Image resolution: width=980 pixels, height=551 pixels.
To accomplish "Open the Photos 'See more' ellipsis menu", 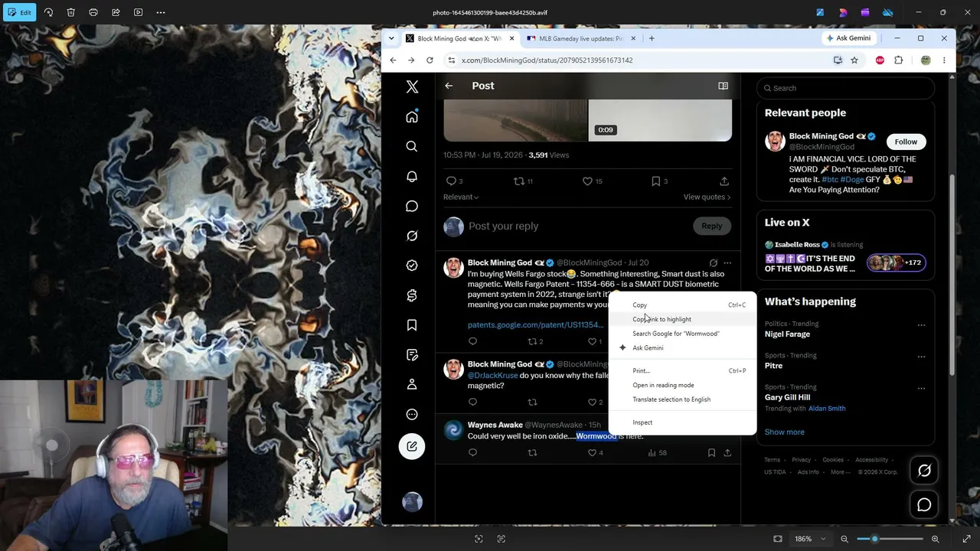I will tap(161, 12).
